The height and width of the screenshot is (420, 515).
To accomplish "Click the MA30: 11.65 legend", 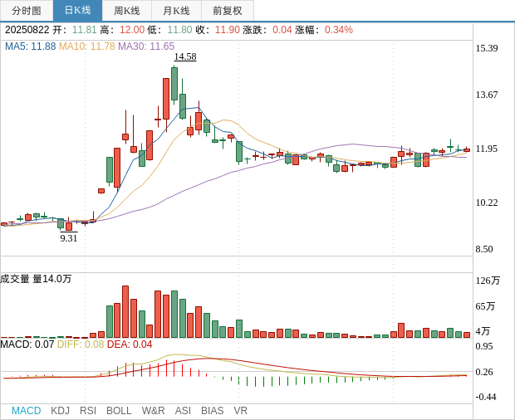I will click(x=146, y=46).
